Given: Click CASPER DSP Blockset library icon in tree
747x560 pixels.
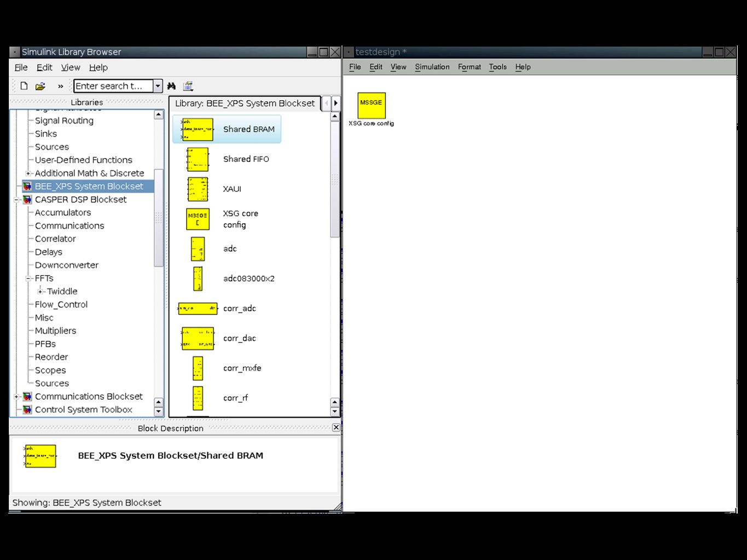Looking at the screenshot, I should pos(27,200).
